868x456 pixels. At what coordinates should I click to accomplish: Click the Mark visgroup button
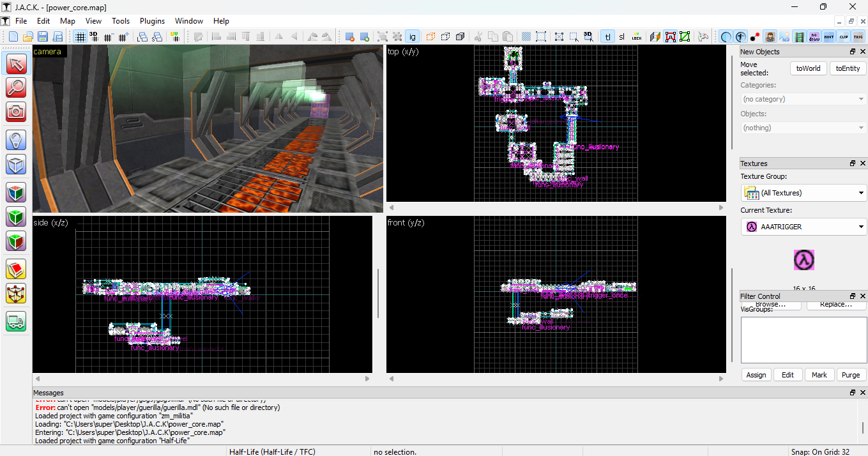pos(819,375)
